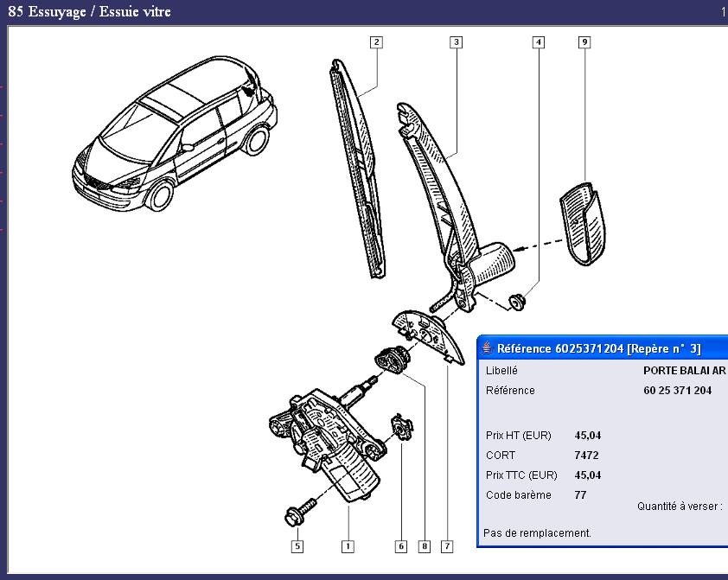Click the Référence popup title bar icon

point(486,348)
